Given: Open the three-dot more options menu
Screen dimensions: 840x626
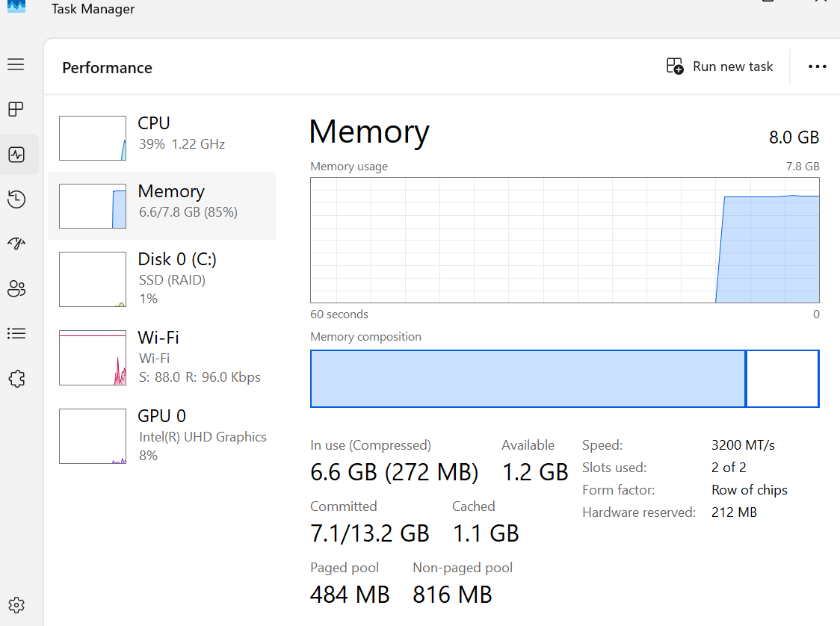Looking at the screenshot, I should 817,66.
